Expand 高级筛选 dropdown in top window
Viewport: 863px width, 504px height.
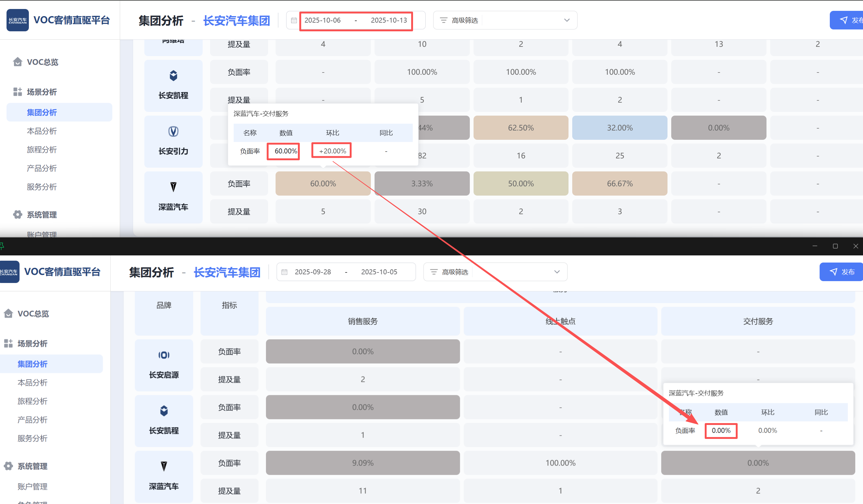(x=566, y=20)
